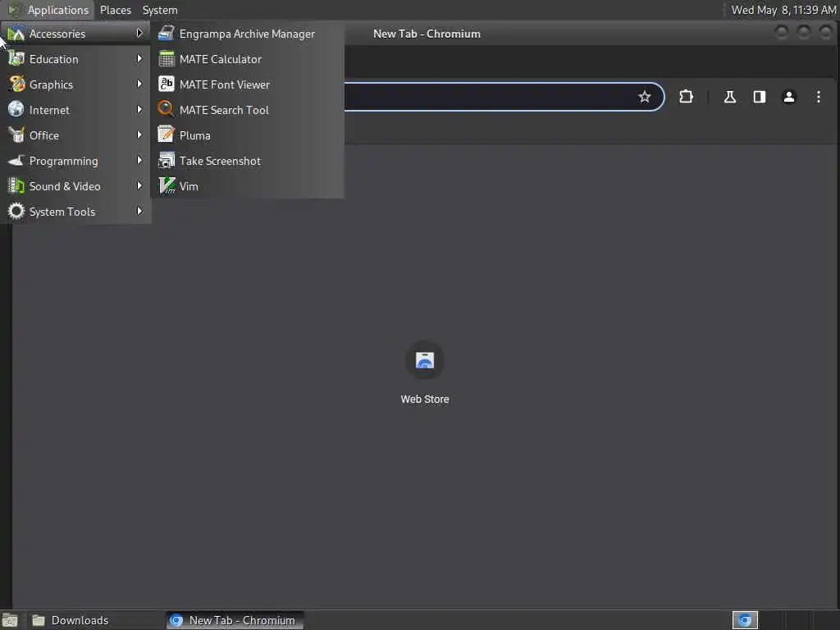Image resolution: width=840 pixels, height=630 pixels.
Task: Open MATE Font Viewer
Action: (x=247, y=84)
